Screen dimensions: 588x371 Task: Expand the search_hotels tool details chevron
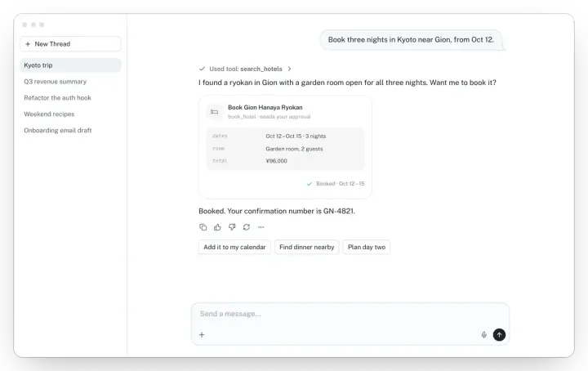pyautogui.click(x=289, y=69)
